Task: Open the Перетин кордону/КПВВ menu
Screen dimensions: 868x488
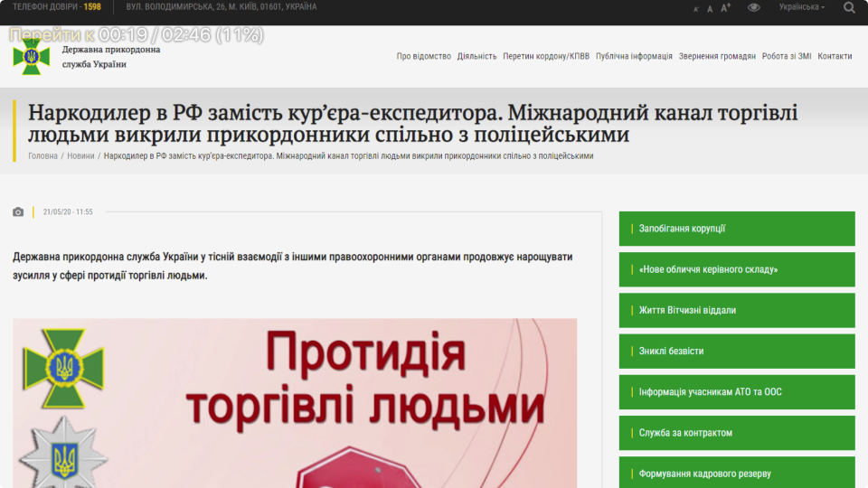Action: (x=546, y=56)
